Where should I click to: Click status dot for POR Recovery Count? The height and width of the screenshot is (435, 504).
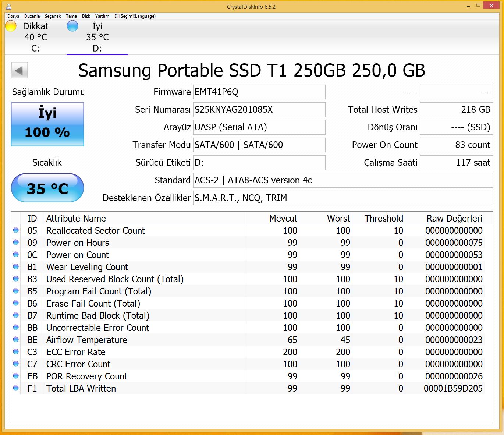[16, 376]
